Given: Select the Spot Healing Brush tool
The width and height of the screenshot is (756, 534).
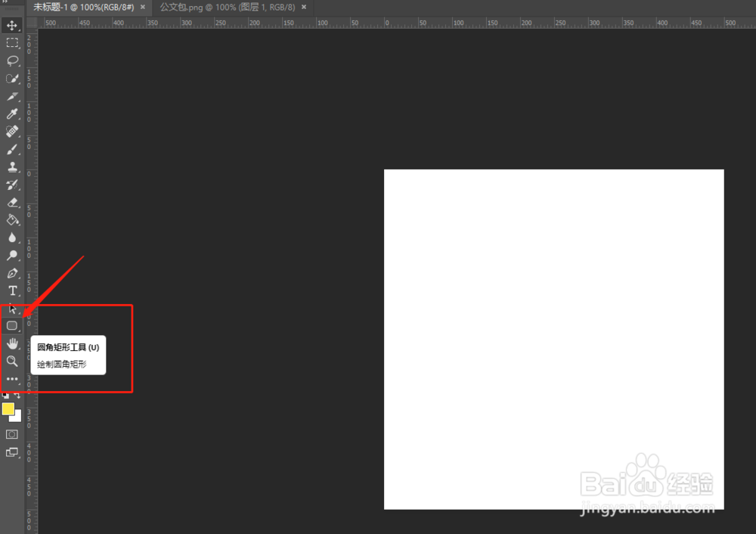Looking at the screenshot, I should [12, 131].
